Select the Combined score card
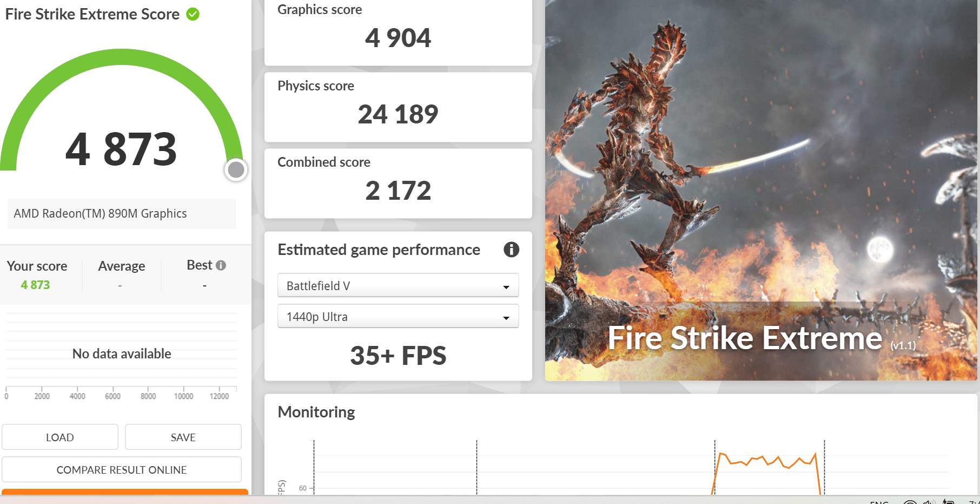This screenshot has height=504, width=980. click(x=398, y=184)
